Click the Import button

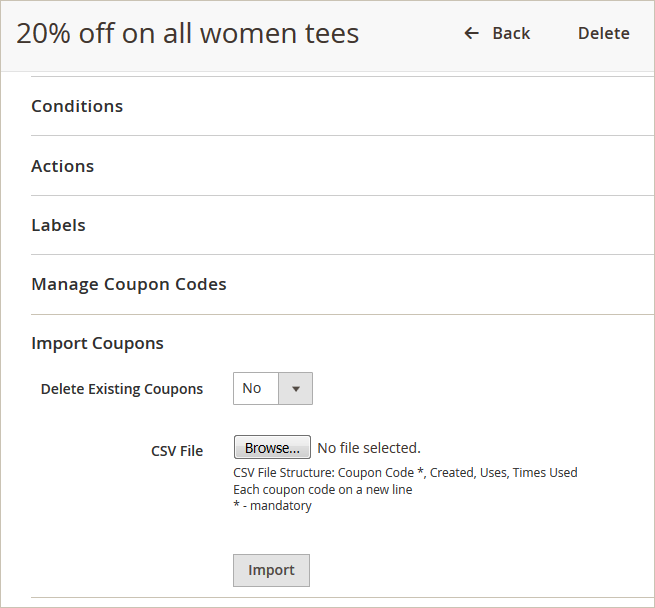271,570
